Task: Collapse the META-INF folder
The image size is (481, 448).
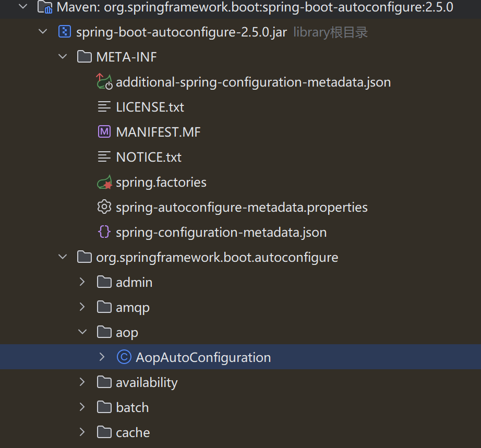Action: pos(63,57)
